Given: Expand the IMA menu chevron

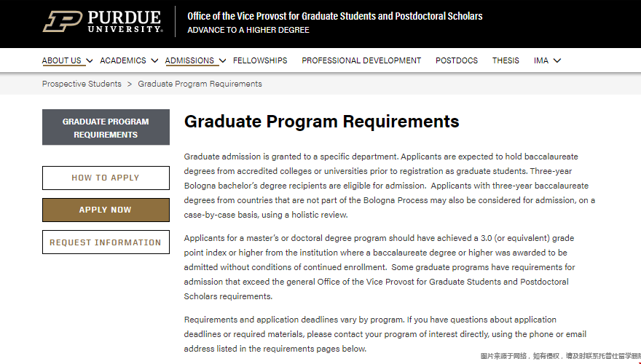Looking at the screenshot, I should pos(557,61).
